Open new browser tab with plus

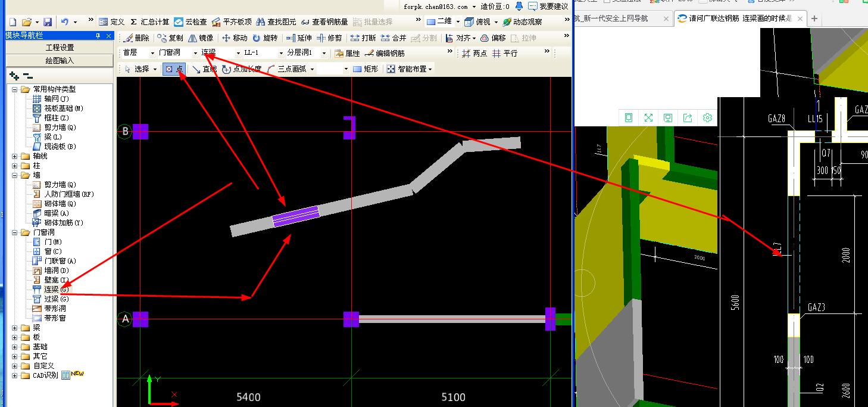[x=814, y=18]
